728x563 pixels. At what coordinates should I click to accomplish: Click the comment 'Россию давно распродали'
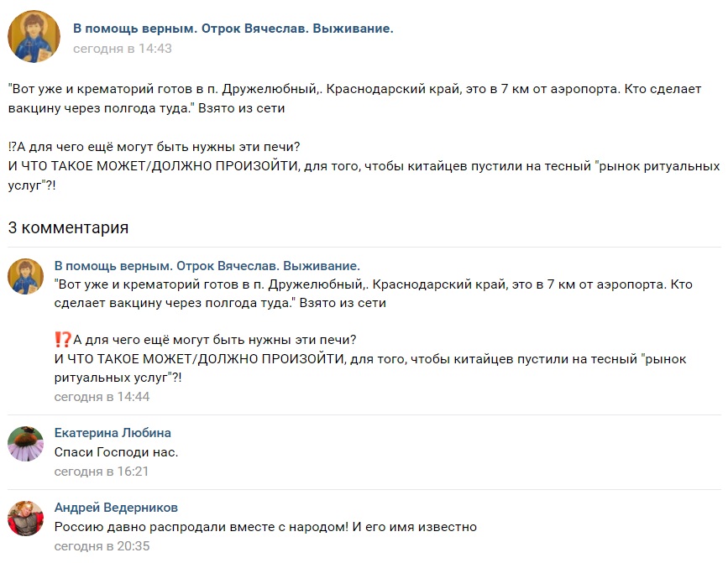(265, 527)
